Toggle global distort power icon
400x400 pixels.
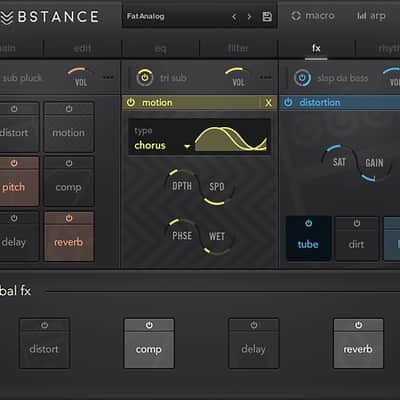(x=45, y=325)
